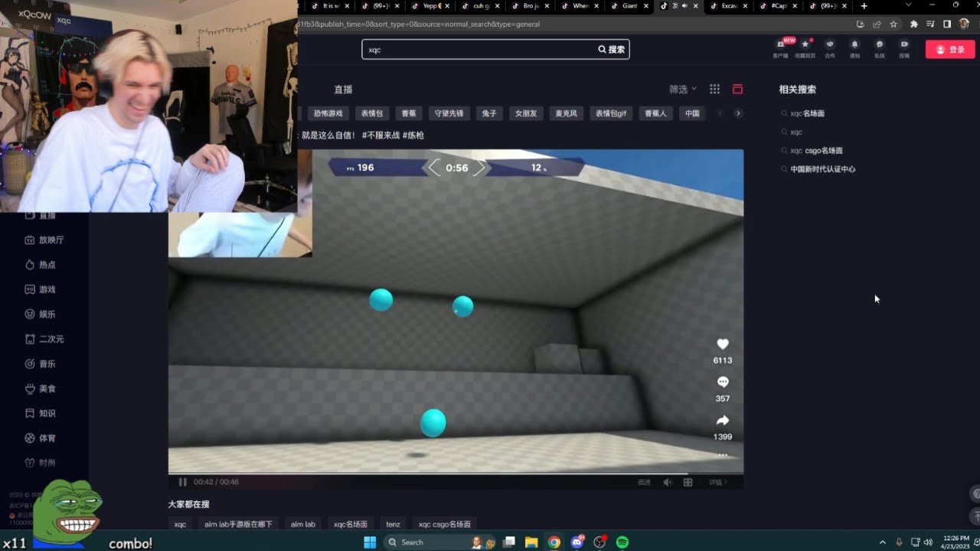
Task: Click the #练枪 hashtag in the video caption
Action: tap(413, 135)
